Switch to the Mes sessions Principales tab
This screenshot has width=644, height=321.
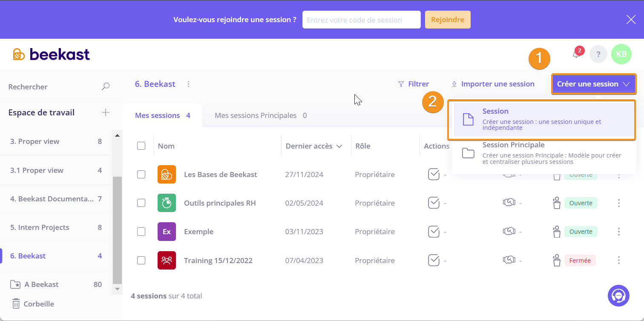pyautogui.click(x=261, y=115)
